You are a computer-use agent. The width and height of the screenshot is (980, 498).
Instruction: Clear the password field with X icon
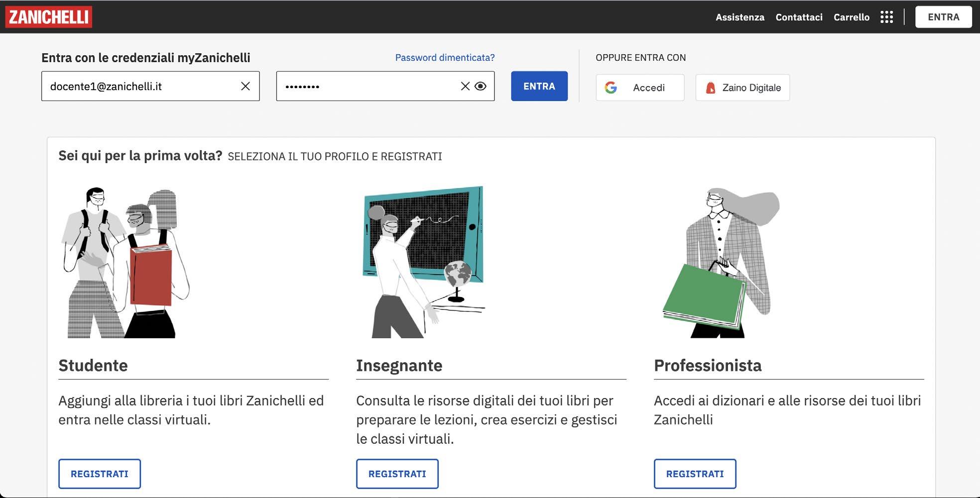coord(465,86)
